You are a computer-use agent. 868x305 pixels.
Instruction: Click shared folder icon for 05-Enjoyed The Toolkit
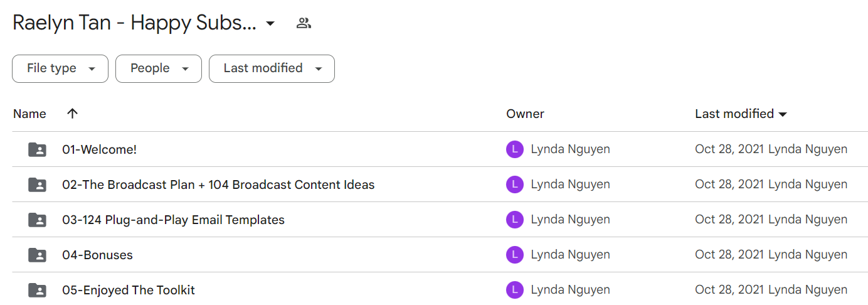pos(38,290)
